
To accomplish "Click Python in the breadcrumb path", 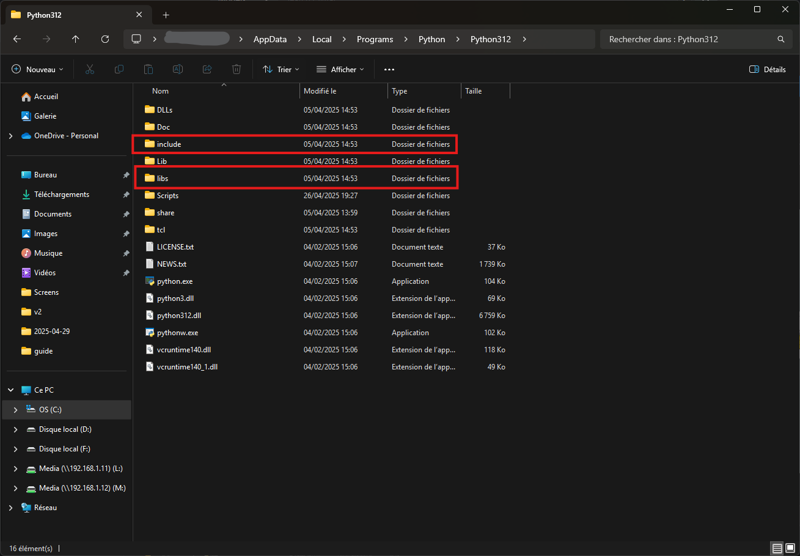I will [x=432, y=39].
